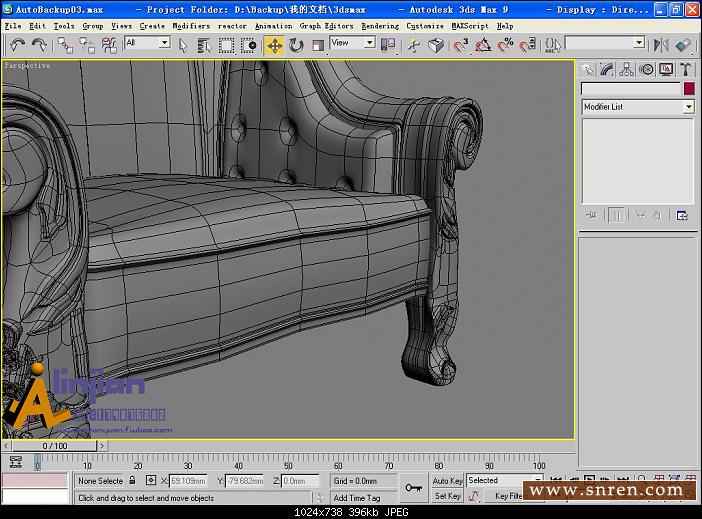
Task: Open the selection filter 'All' dropdown
Action: 147,43
